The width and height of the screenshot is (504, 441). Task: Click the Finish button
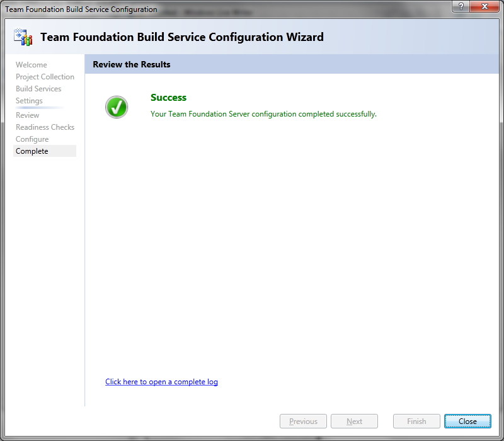416,421
